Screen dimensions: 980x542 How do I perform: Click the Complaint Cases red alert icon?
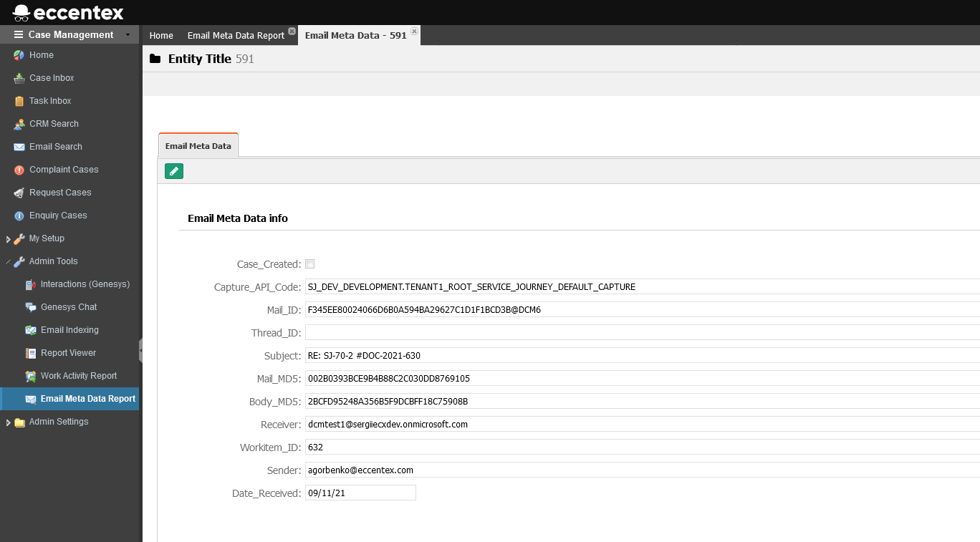point(19,170)
